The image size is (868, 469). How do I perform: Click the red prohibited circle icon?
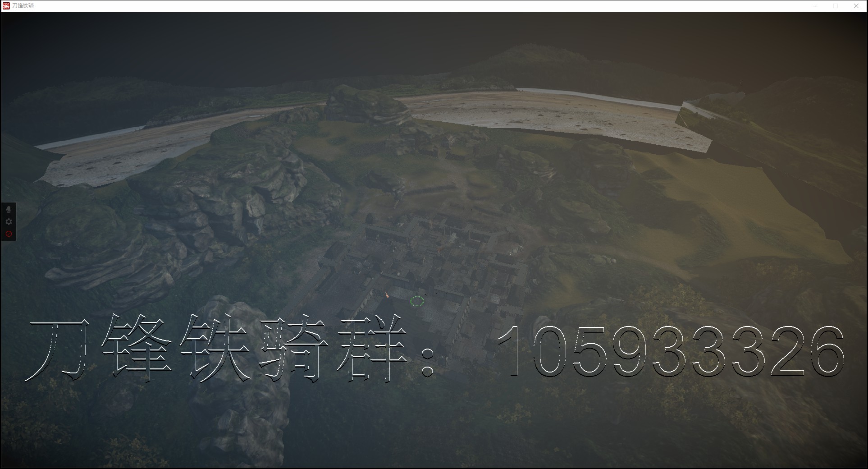9,234
